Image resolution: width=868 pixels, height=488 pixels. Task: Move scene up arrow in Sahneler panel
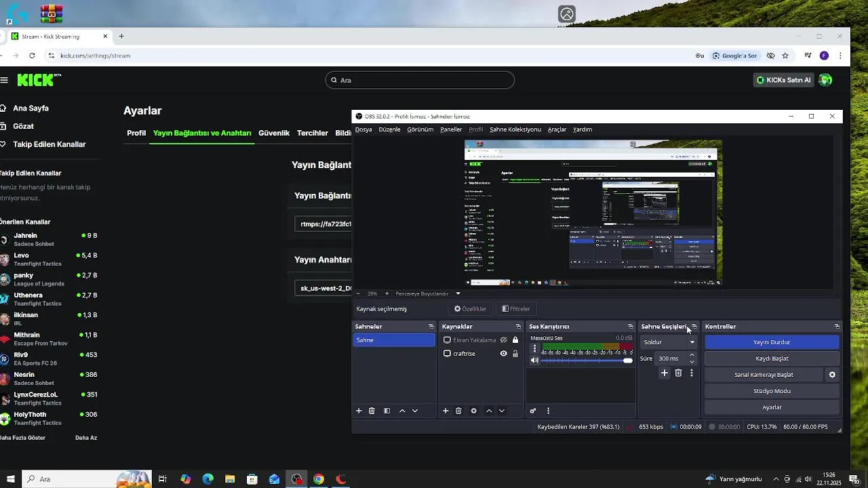[x=402, y=411]
